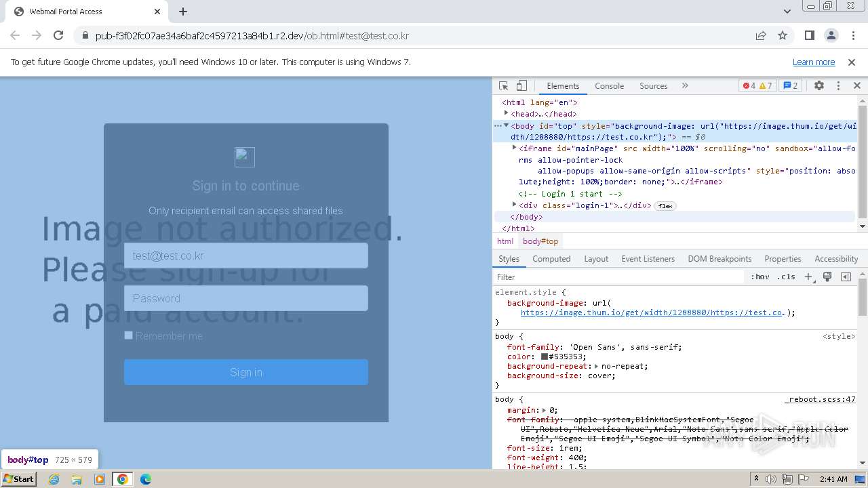Click the broken logo image
The width and height of the screenshot is (868, 488).
point(245,157)
